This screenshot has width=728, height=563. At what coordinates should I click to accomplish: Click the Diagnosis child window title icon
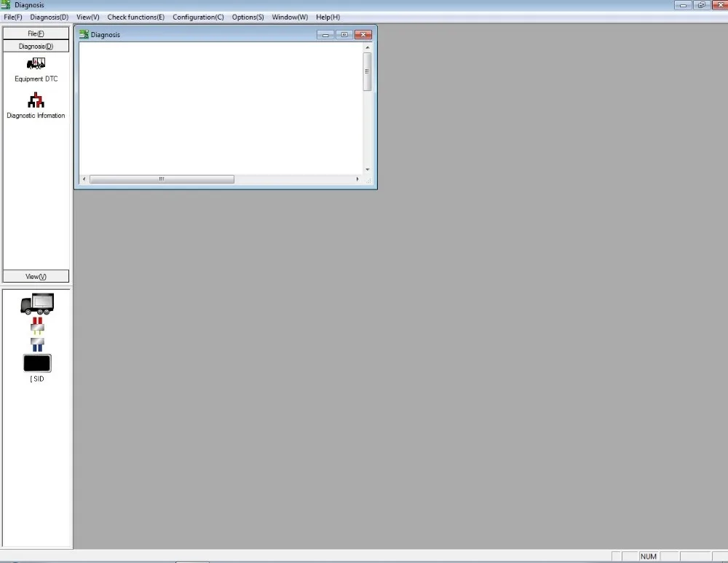tap(84, 34)
